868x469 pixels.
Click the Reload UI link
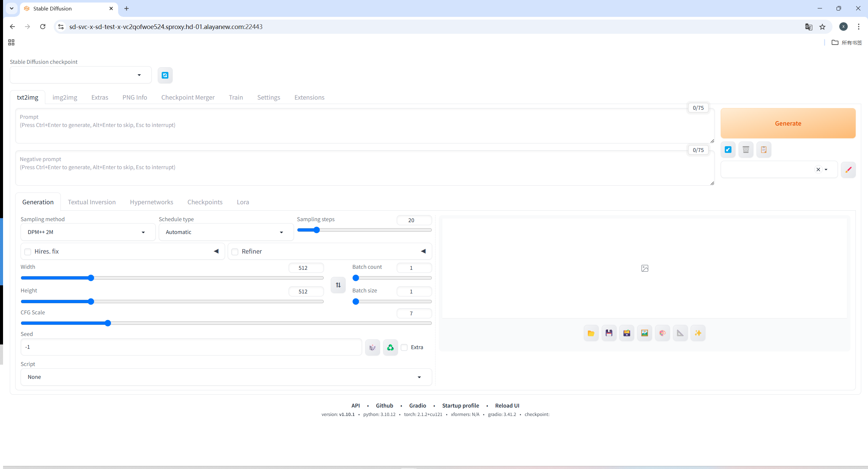[507, 406]
